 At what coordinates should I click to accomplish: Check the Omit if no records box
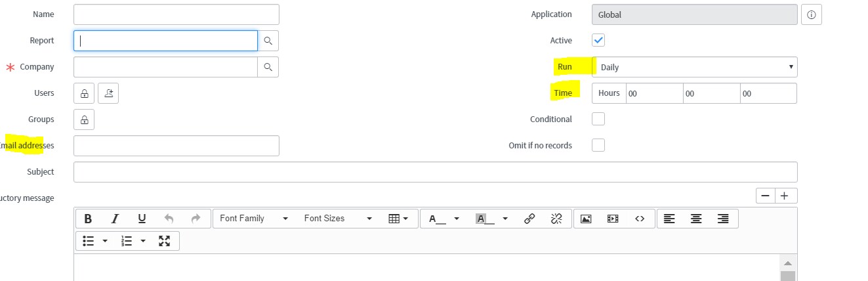coord(598,145)
